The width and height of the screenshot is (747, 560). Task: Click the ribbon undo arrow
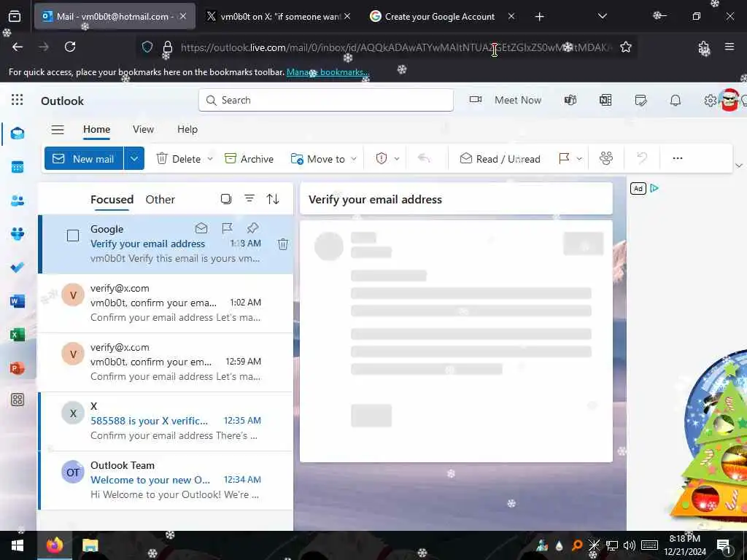642,158
